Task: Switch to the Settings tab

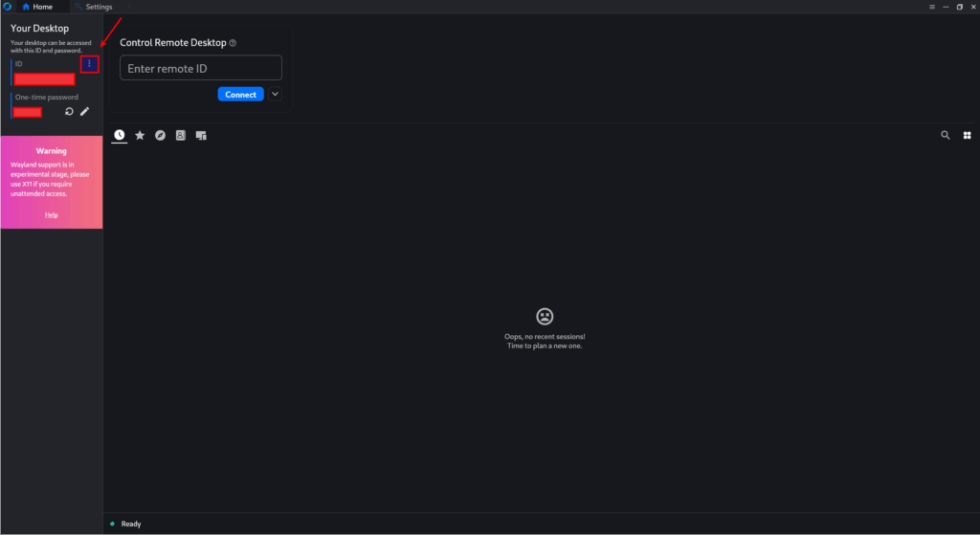Action: coord(94,7)
